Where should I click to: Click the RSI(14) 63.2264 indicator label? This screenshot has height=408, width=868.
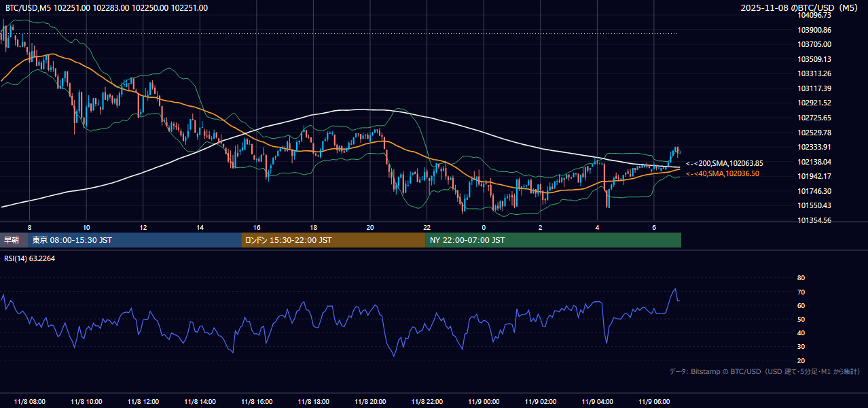coord(30,258)
